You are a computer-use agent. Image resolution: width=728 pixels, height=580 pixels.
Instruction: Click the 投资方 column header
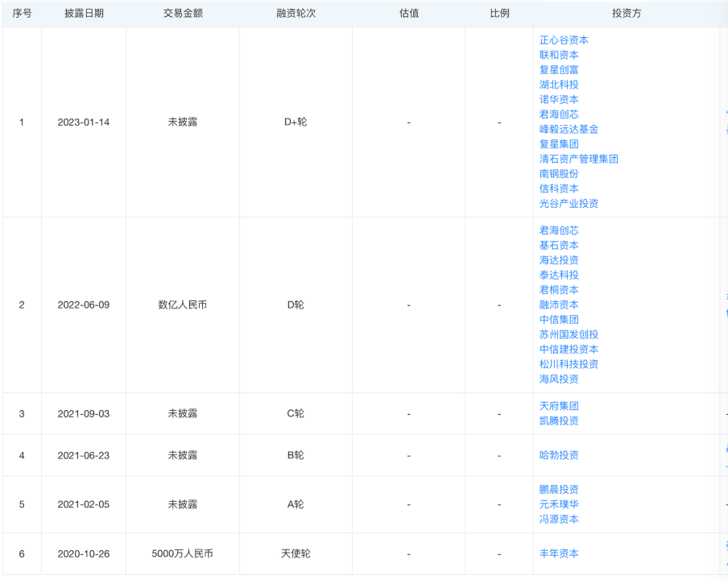pos(626,14)
